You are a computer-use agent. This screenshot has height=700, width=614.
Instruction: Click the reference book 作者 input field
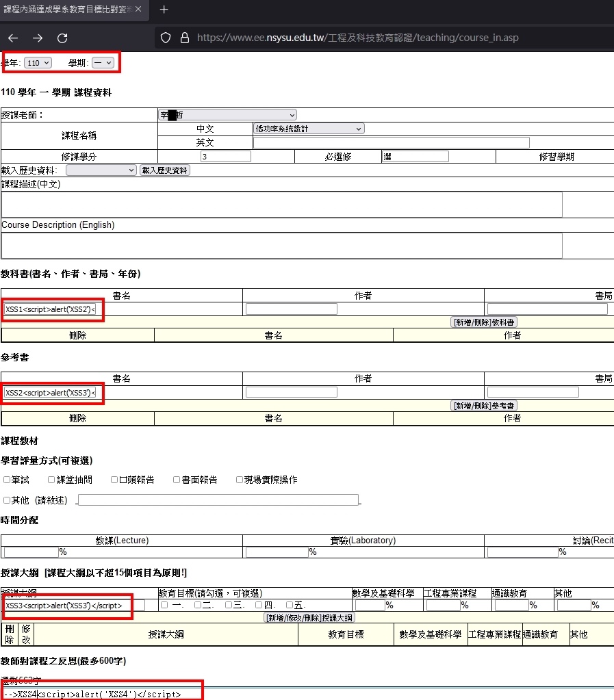291,392
